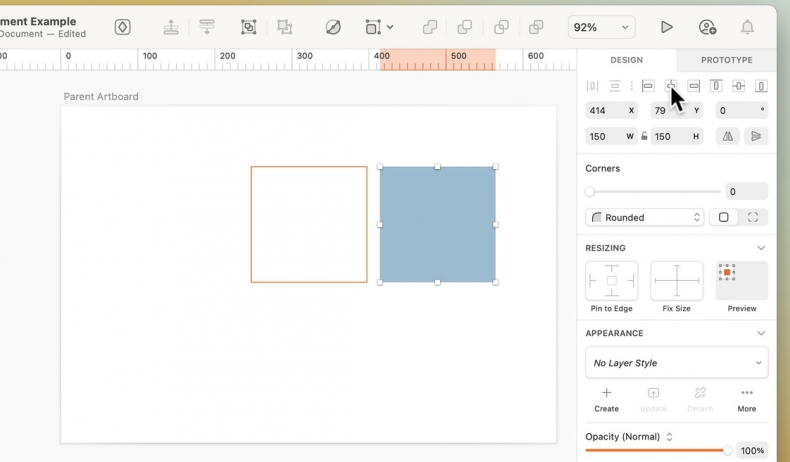This screenshot has height=462, width=790.
Task: Click the corner radius value field
Action: [x=747, y=191]
